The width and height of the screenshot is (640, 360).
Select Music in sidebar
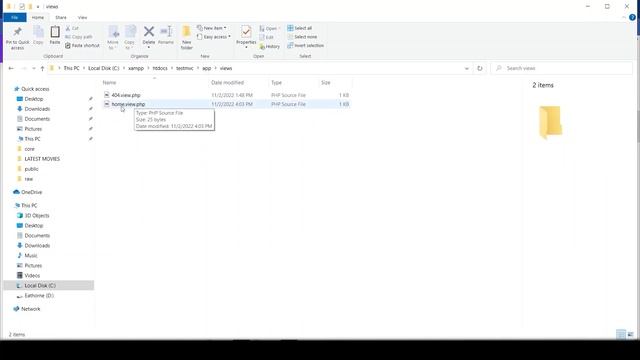click(x=31, y=256)
